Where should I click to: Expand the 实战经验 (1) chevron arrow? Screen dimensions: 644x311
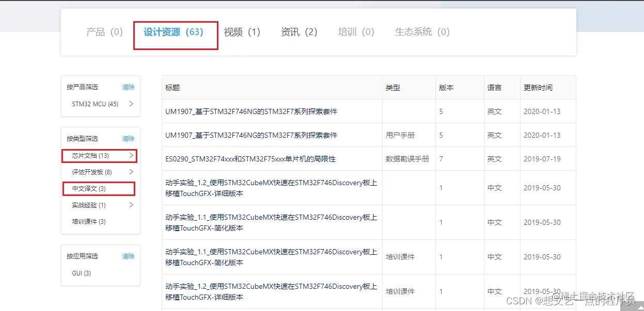point(131,205)
